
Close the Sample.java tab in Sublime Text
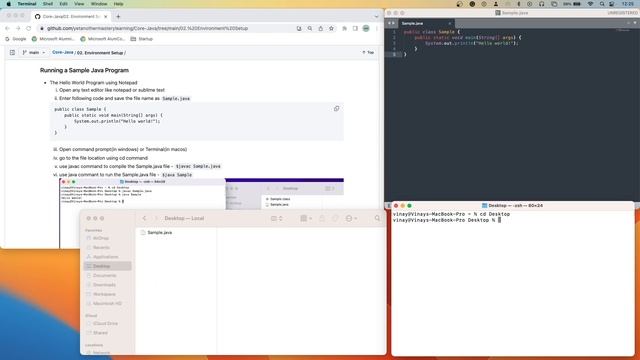tap(450, 23)
